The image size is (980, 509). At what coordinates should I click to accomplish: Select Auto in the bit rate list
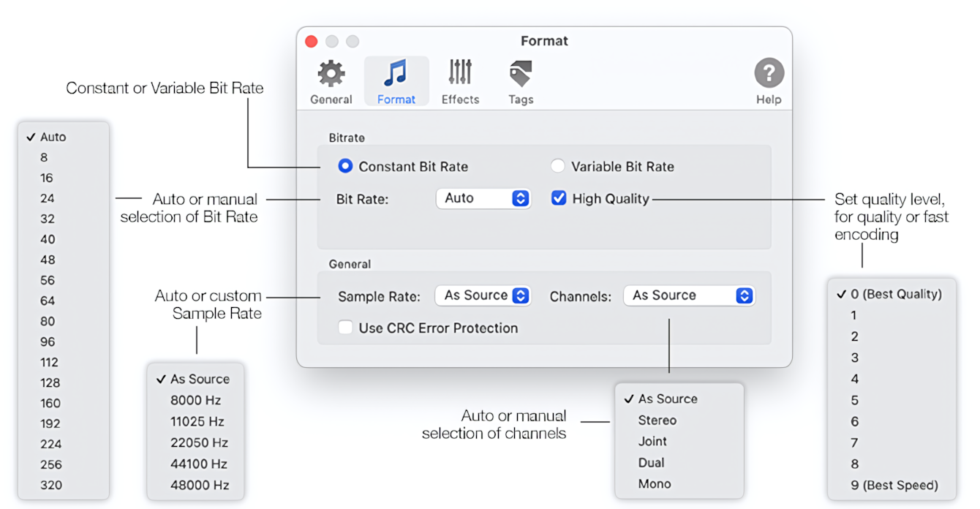[53, 137]
